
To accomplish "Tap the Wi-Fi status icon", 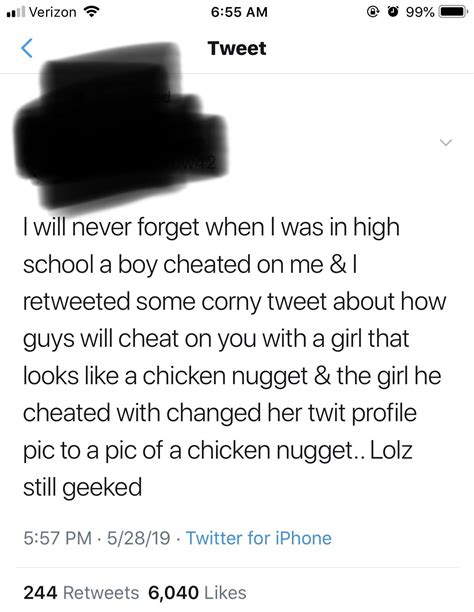I will click(x=91, y=12).
